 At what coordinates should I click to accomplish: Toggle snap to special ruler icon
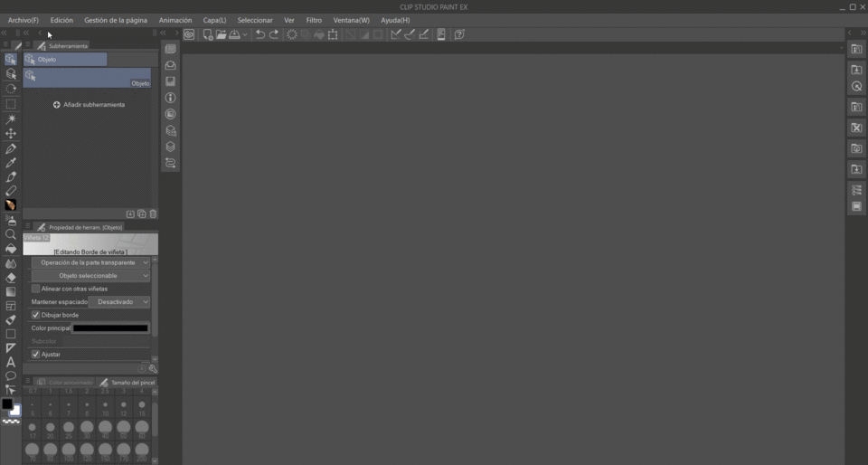[x=410, y=34]
